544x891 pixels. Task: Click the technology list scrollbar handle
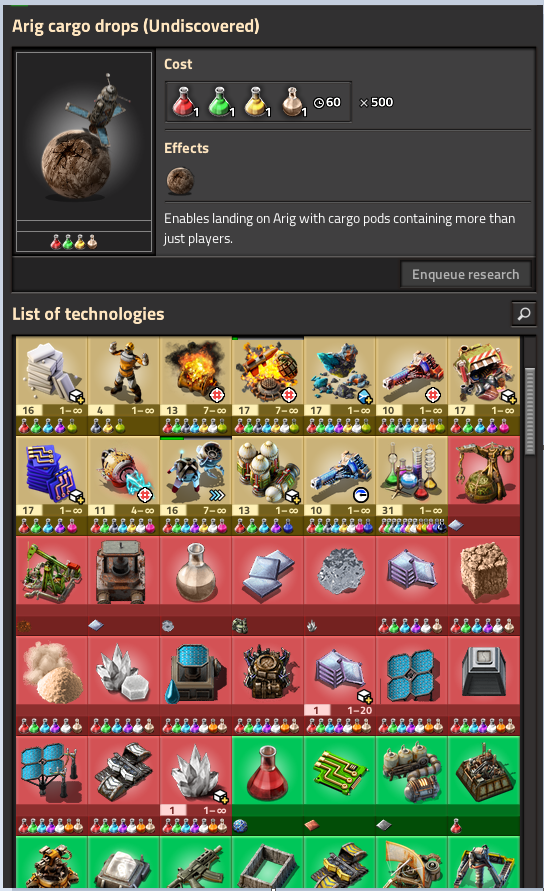point(530,411)
